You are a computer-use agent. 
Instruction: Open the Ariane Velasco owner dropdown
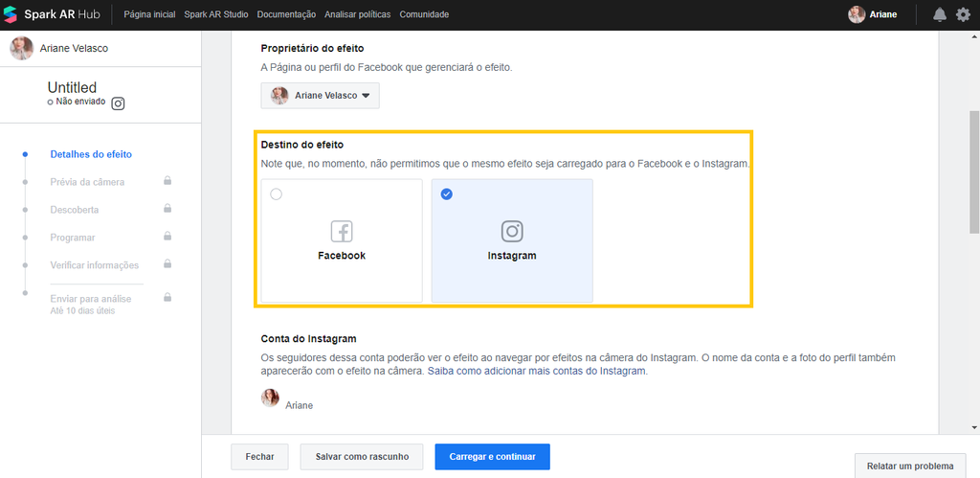pos(320,96)
